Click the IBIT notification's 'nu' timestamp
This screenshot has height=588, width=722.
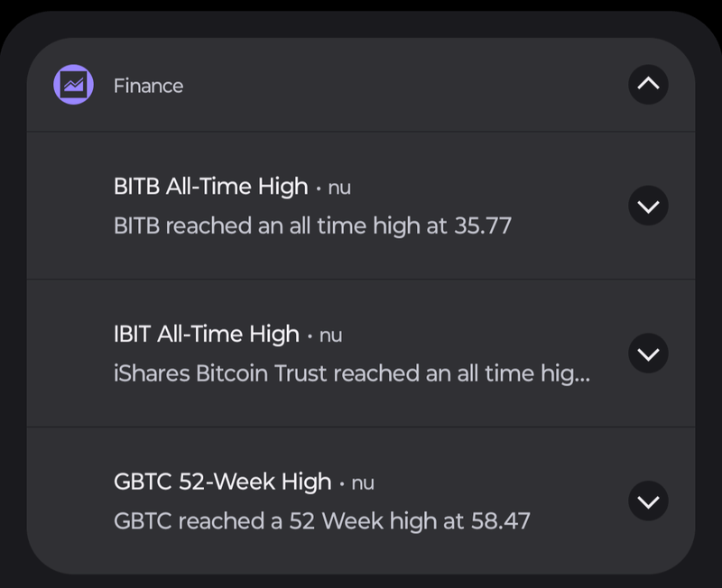(x=330, y=335)
